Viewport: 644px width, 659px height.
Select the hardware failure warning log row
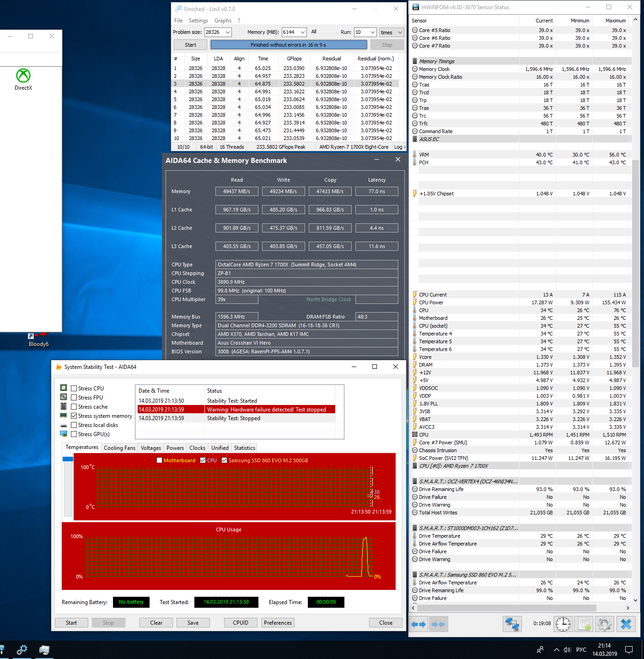click(236, 410)
